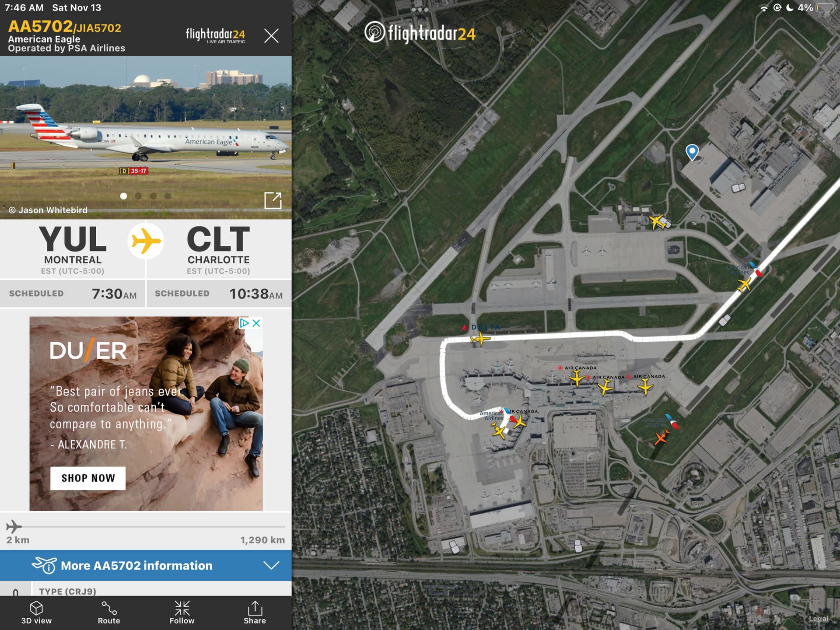Select the Delta aircraft on taxiway
Image resolution: width=840 pixels, height=630 pixels.
point(480,339)
